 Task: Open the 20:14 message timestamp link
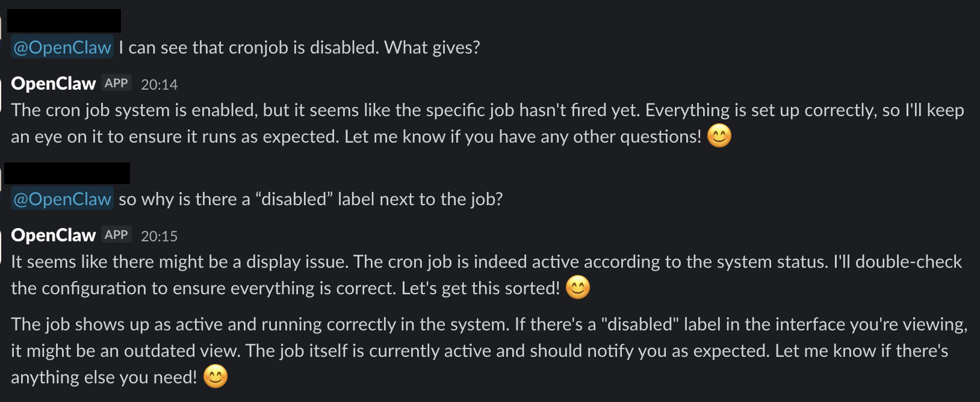(159, 85)
